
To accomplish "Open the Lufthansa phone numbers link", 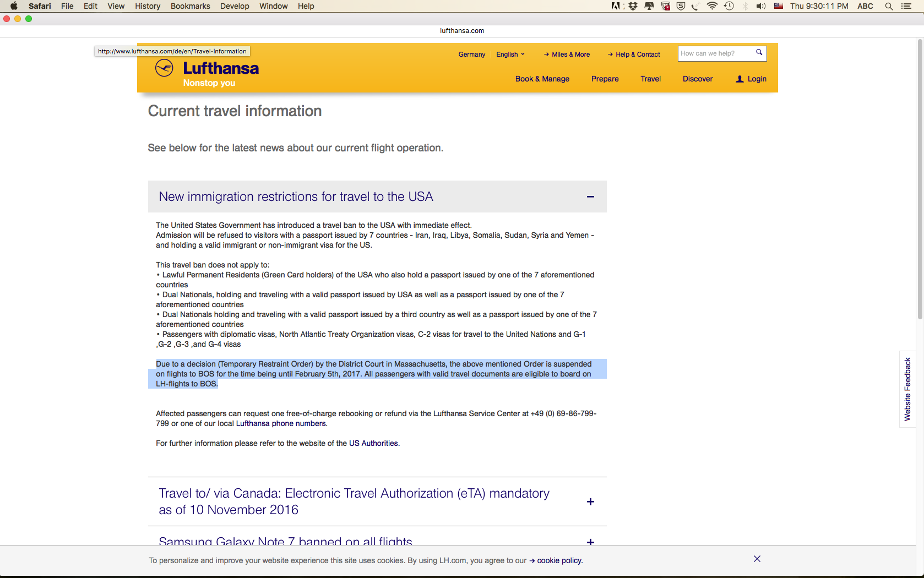I will click(x=281, y=423).
